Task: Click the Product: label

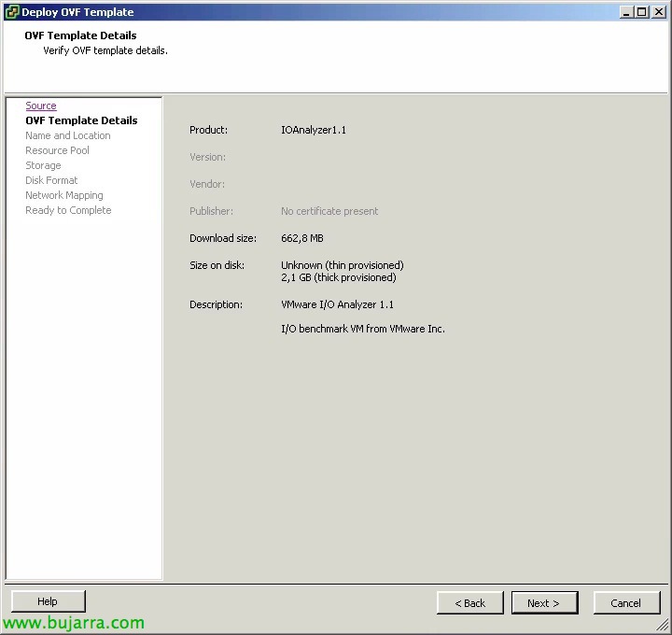Action: click(208, 130)
